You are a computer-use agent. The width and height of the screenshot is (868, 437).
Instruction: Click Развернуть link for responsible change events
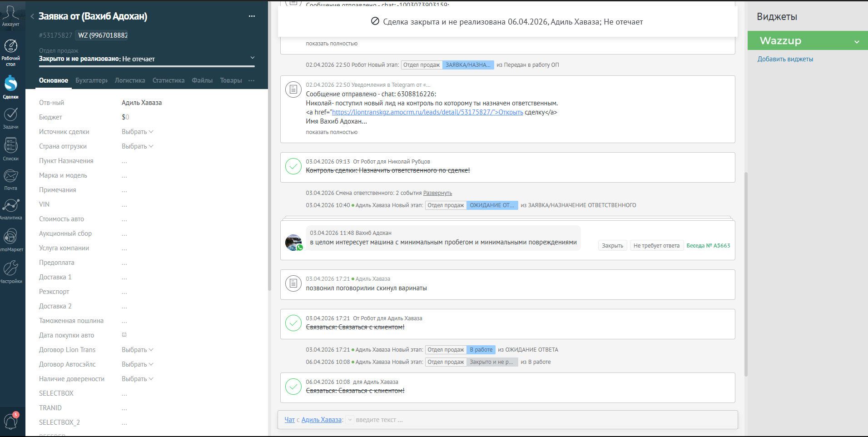tap(437, 193)
